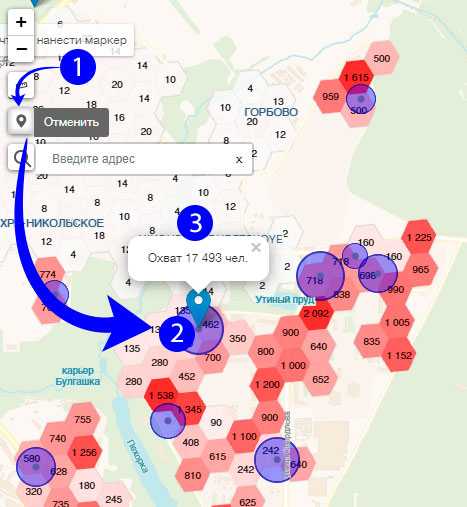Viewport: 467px width, 507px height.
Task: Select the hexagon labeled 2 092
Action: click(316, 314)
